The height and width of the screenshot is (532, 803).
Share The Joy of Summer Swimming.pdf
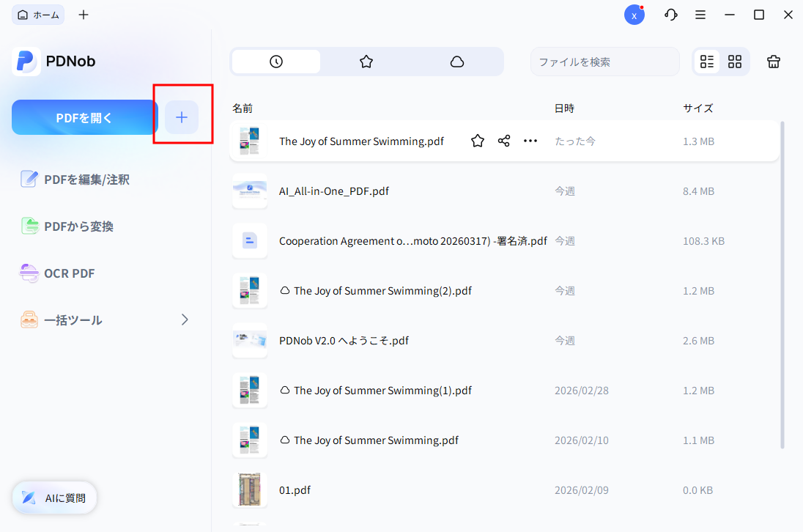tap(504, 141)
